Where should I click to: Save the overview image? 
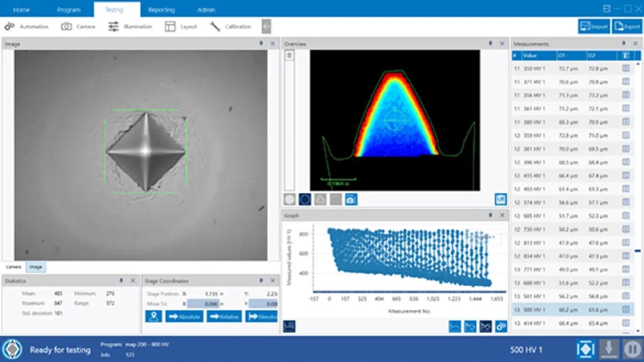tap(500, 199)
